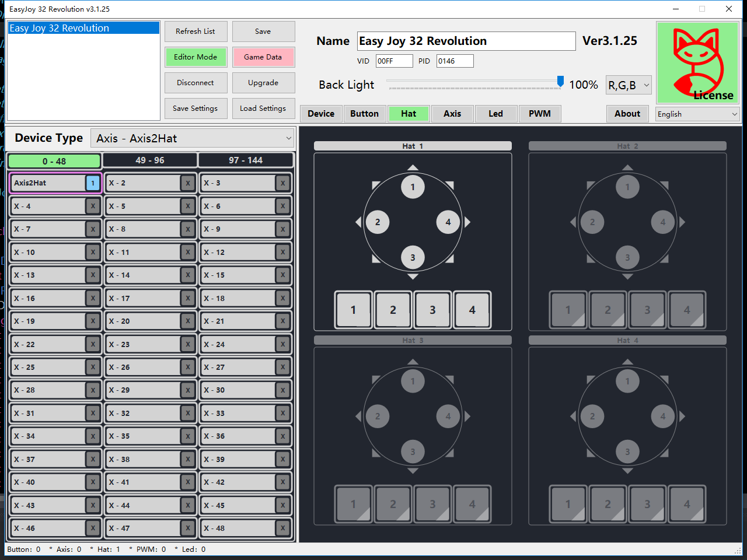Click the Back Light slider handle
Screen dimensions: 747x560
[560, 82]
